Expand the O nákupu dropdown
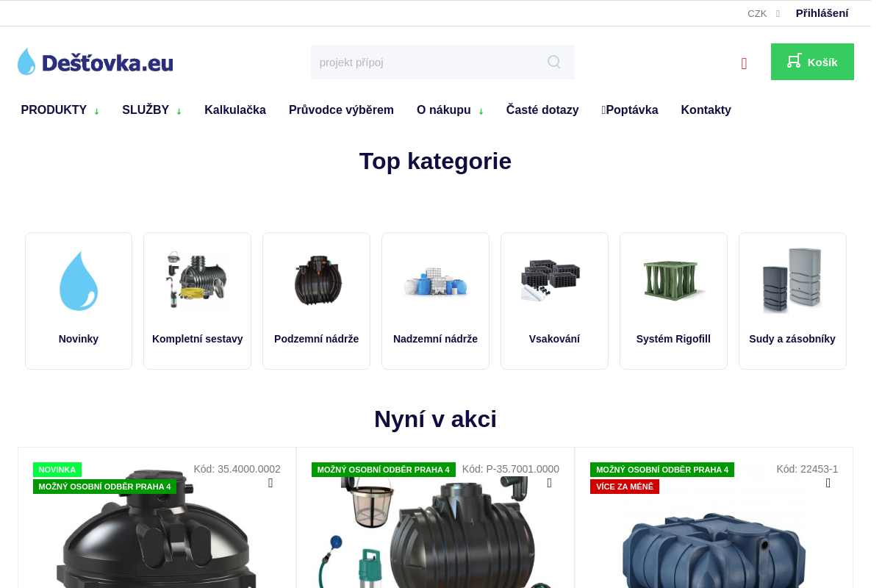 [451, 110]
